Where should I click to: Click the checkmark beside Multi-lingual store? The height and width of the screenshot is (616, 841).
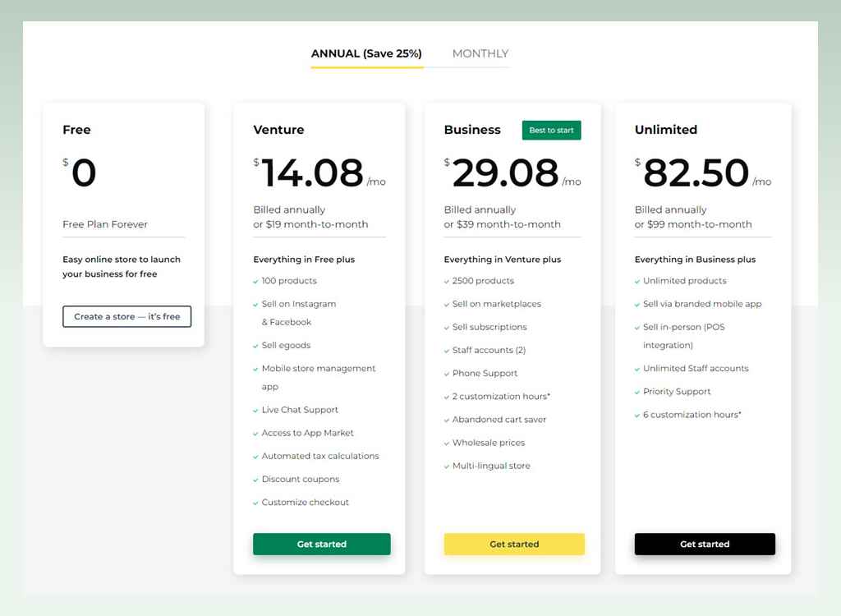click(447, 467)
